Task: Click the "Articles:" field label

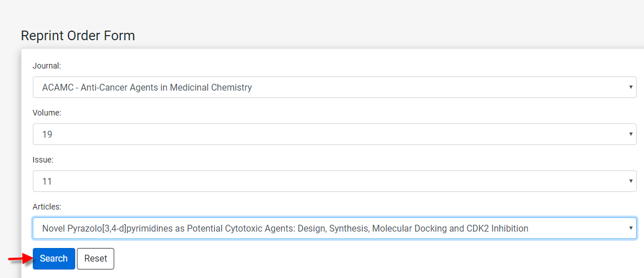Action: click(x=47, y=207)
